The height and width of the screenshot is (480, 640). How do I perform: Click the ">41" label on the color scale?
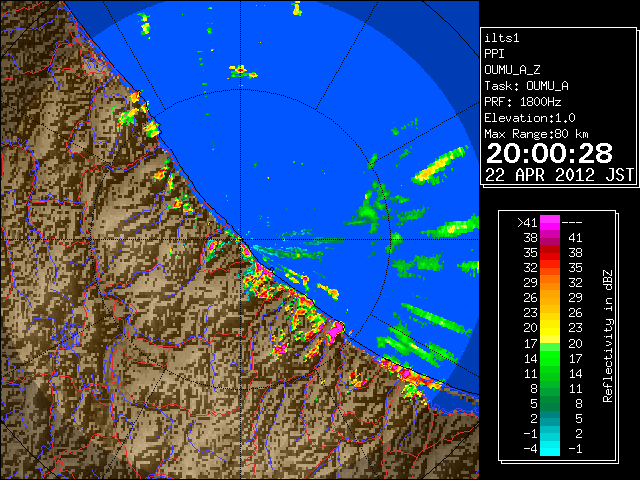pyautogui.click(x=527, y=223)
